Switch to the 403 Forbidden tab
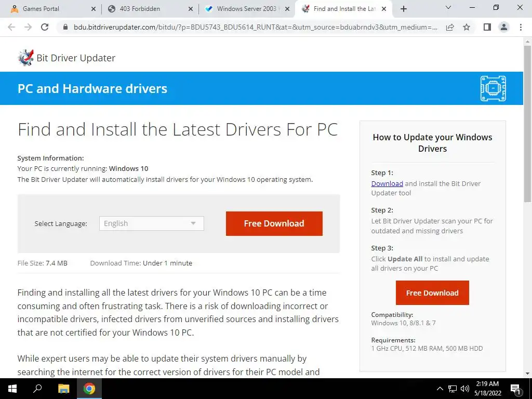This screenshot has width=532, height=399. tap(150, 9)
